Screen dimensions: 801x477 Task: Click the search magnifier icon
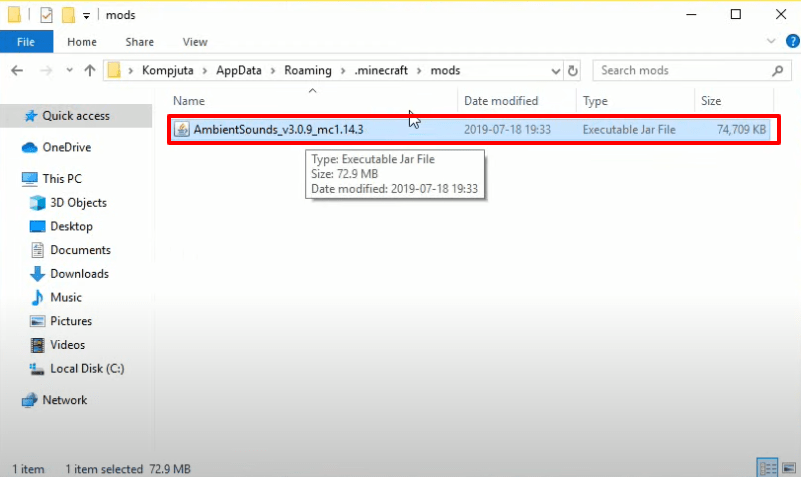pyautogui.click(x=778, y=70)
